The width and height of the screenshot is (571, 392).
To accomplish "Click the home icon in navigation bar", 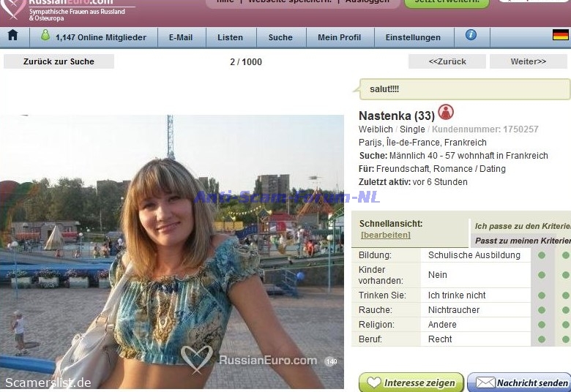I will tap(12, 36).
